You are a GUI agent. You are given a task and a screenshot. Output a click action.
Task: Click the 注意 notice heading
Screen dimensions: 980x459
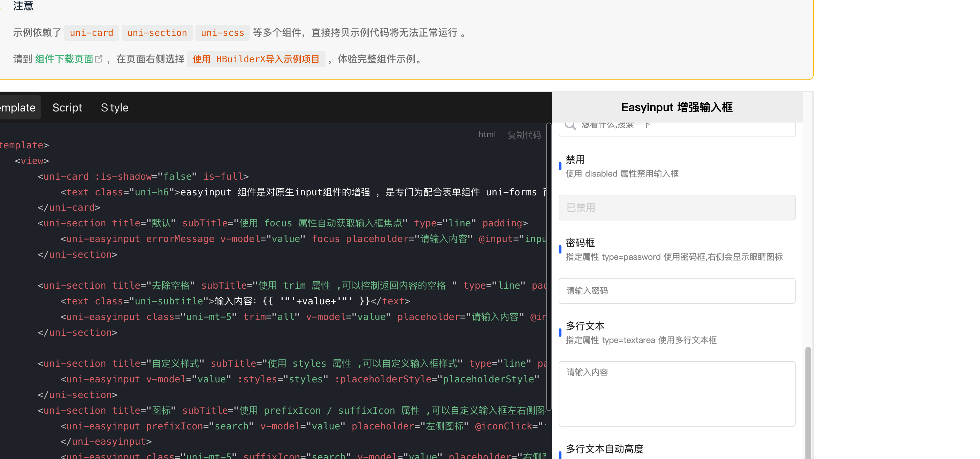pos(23,6)
